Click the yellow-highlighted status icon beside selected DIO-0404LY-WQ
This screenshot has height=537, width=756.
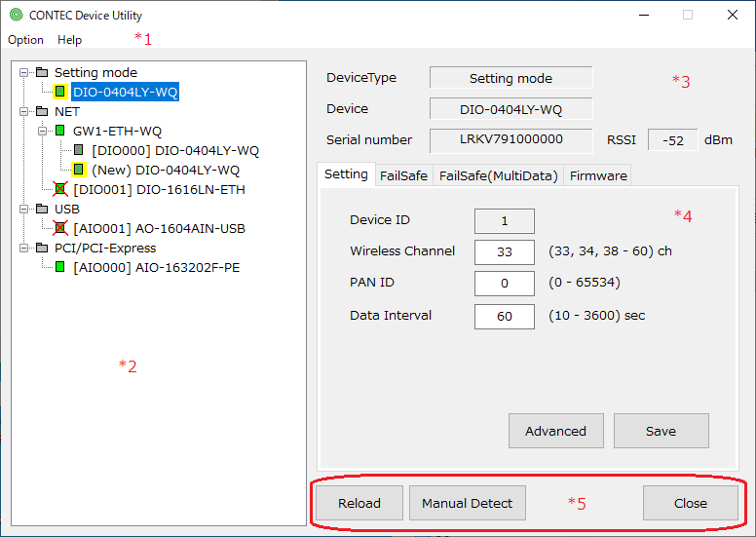click(60, 92)
